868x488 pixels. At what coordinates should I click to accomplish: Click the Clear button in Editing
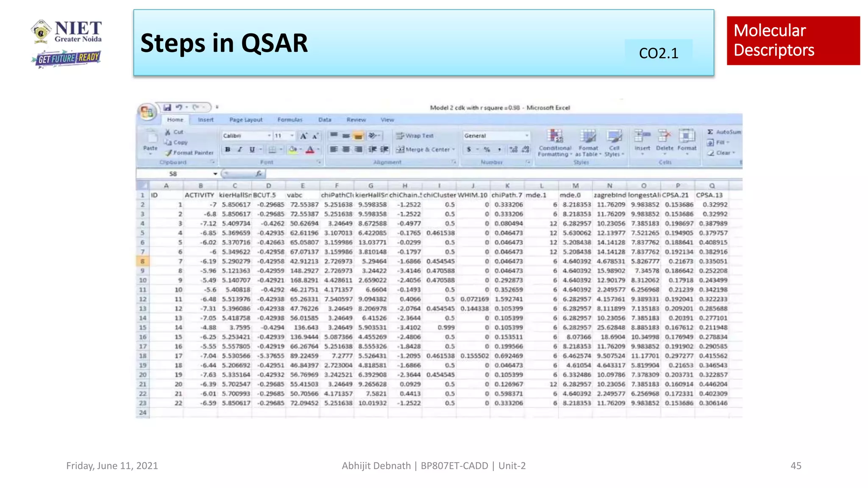721,153
